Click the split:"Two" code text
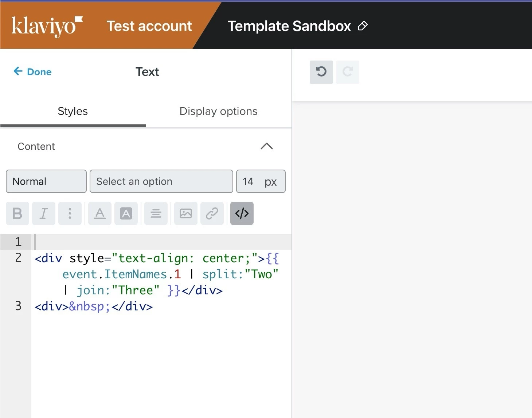Image resolution: width=532 pixels, height=418 pixels. [240, 274]
